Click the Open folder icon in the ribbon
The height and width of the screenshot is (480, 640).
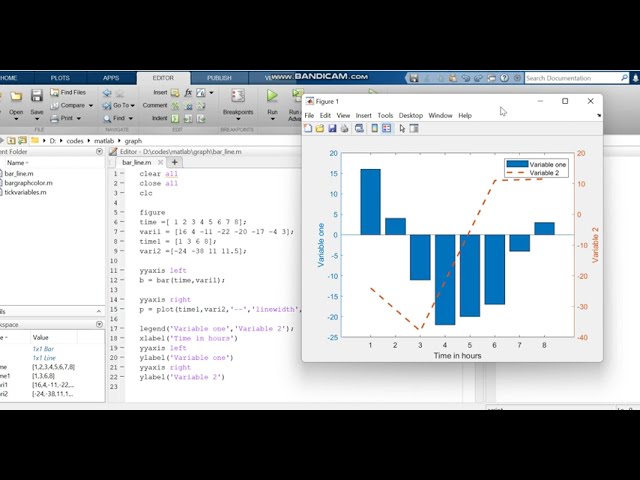click(16, 96)
